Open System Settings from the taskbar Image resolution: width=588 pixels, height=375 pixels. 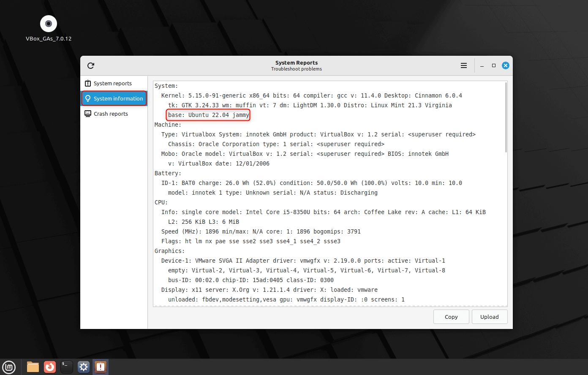pos(83,367)
